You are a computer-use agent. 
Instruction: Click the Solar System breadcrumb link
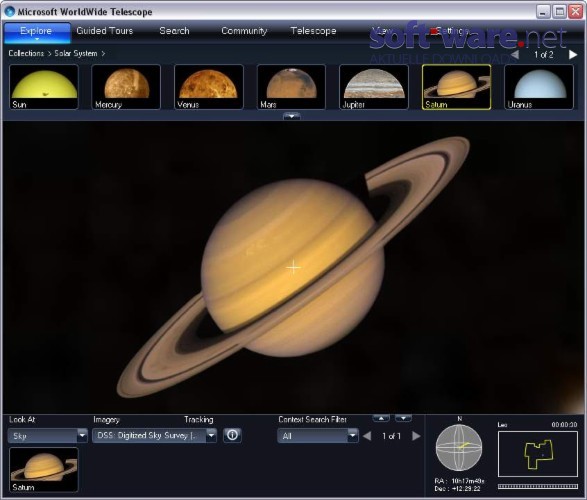click(x=76, y=54)
